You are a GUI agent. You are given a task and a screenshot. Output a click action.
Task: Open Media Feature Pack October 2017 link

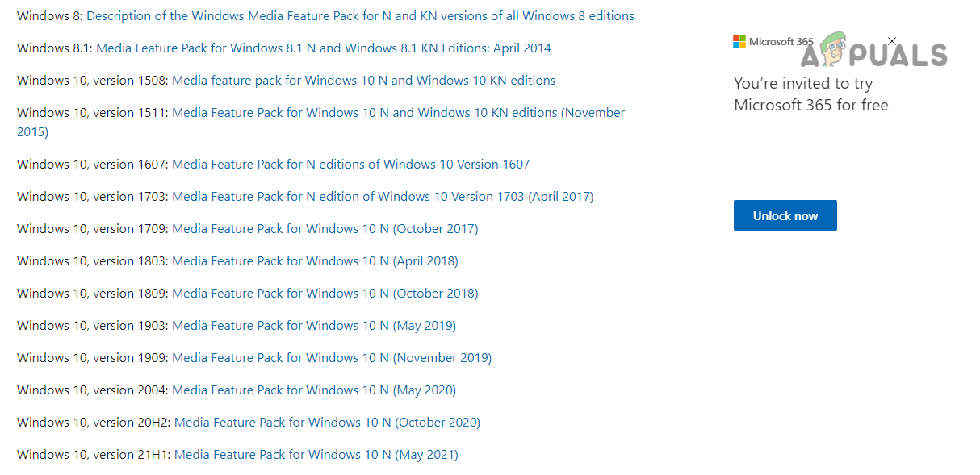(325, 229)
